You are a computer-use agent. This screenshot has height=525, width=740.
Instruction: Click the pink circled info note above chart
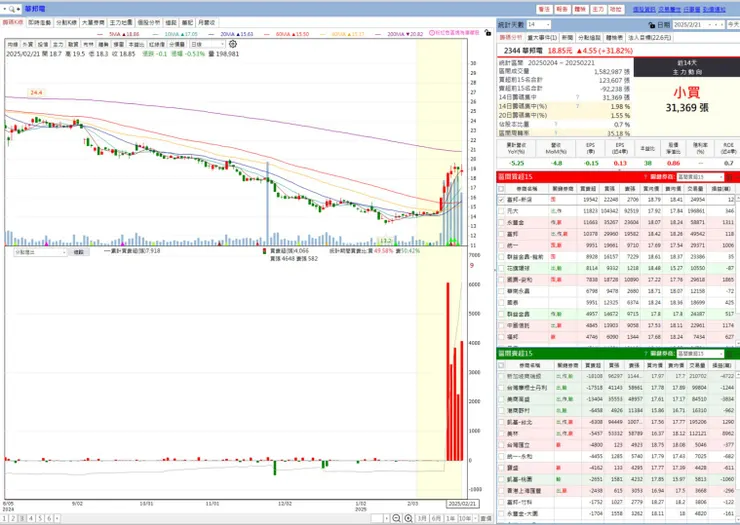(454, 33)
